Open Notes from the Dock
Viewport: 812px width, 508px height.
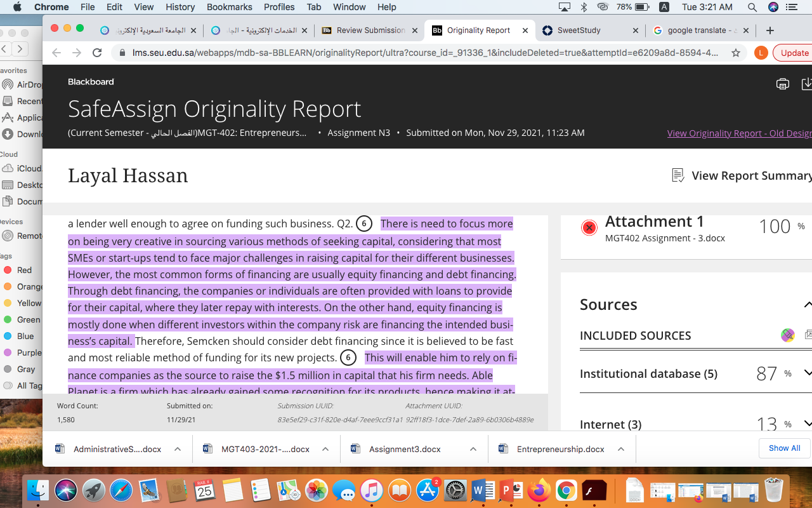233,490
